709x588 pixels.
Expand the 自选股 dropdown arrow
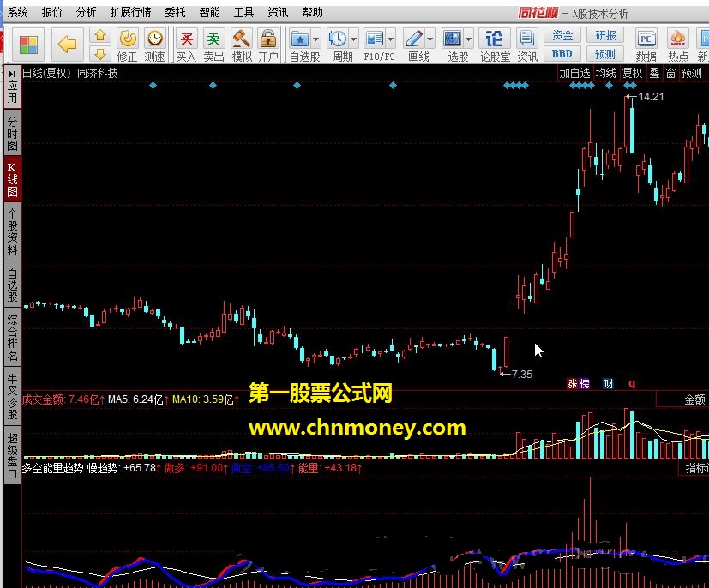pos(315,39)
